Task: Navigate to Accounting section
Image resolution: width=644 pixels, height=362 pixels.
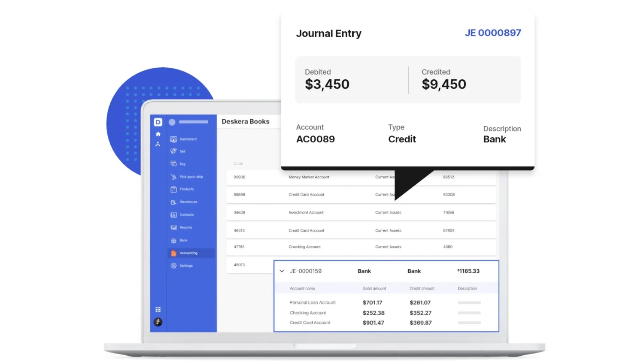Action: point(188,253)
